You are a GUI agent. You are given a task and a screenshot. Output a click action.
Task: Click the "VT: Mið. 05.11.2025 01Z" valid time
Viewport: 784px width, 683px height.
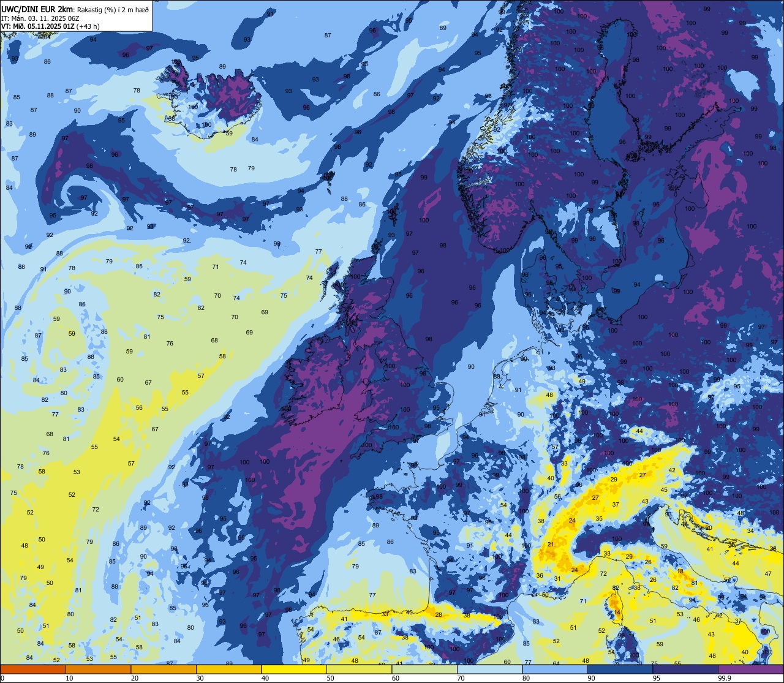pos(39,26)
